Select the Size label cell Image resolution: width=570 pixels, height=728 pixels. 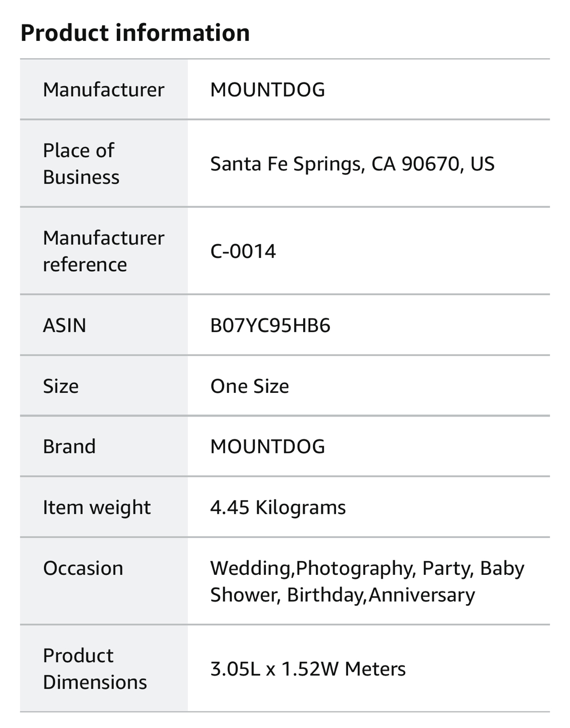click(104, 386)
